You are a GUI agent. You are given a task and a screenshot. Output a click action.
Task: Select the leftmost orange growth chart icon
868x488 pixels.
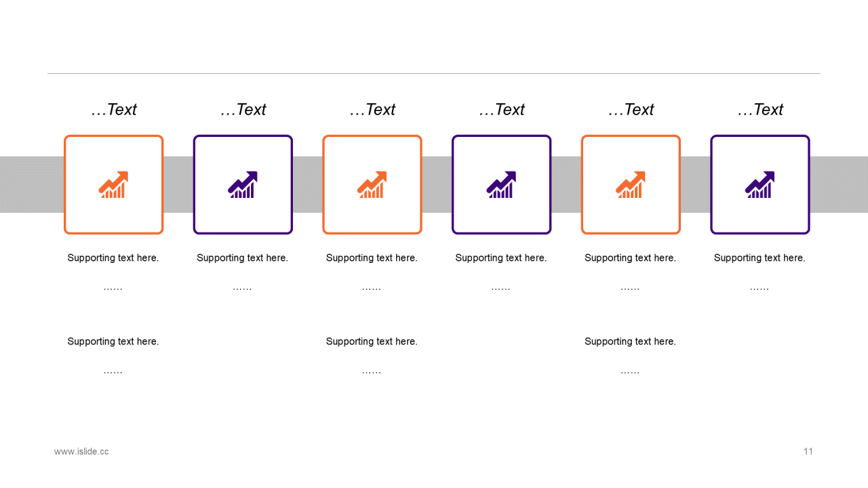click(x=113, y=184)
